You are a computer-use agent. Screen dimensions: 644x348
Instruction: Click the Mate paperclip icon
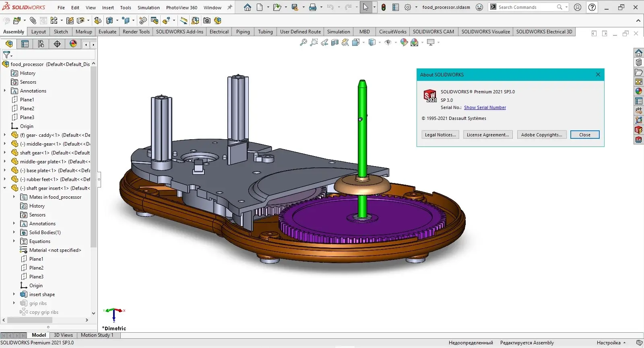coord(33,21)
